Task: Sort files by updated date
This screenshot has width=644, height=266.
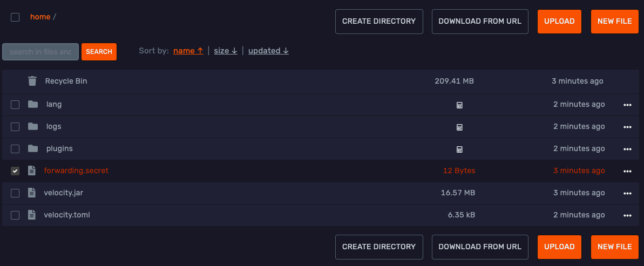Action: click(268, 51)
